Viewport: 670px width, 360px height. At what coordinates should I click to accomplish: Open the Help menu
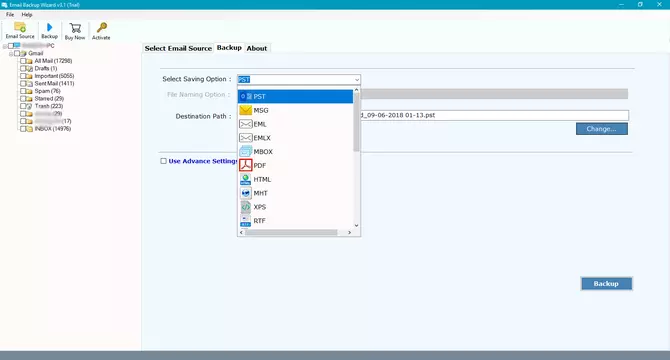click(x=27, y=15)
